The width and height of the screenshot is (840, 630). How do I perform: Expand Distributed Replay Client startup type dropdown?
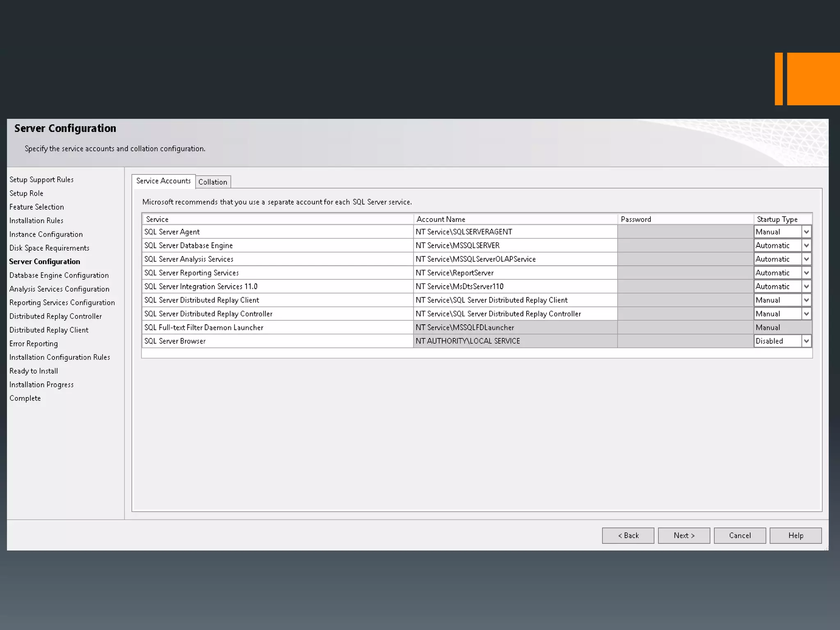click(806, 300)
